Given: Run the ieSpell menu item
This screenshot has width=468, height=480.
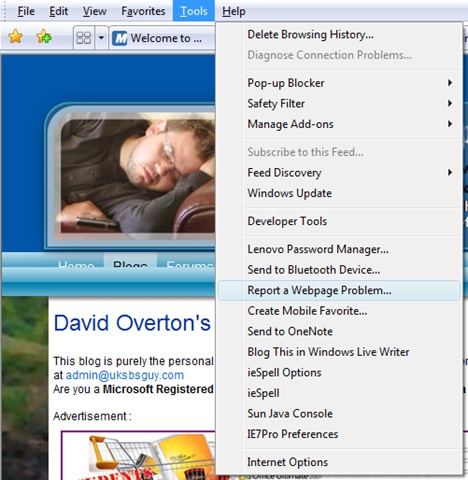Looking at the screenshot, I should (x=339, y=393).
